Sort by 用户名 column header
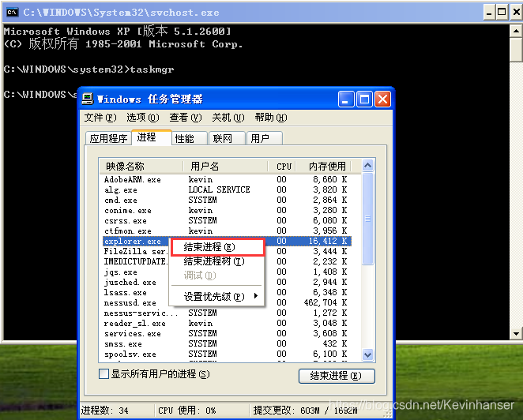This screenshot has width=523, height=420. tap(226, 166)
